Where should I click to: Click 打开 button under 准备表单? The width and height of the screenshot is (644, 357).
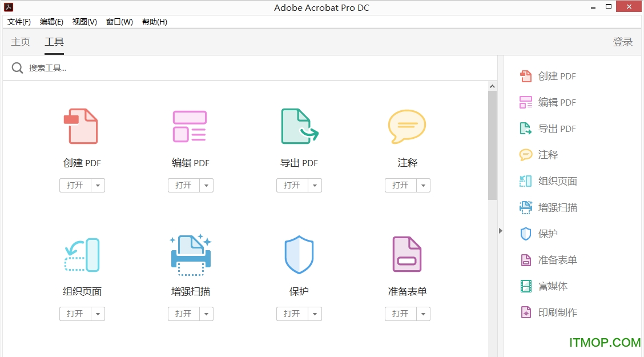pos(400,314)
